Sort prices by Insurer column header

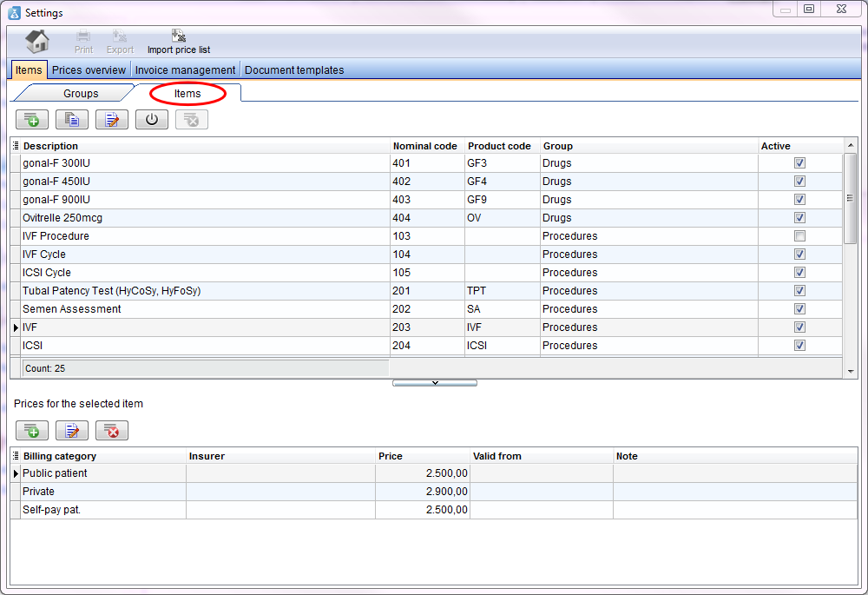pos(280,456)
